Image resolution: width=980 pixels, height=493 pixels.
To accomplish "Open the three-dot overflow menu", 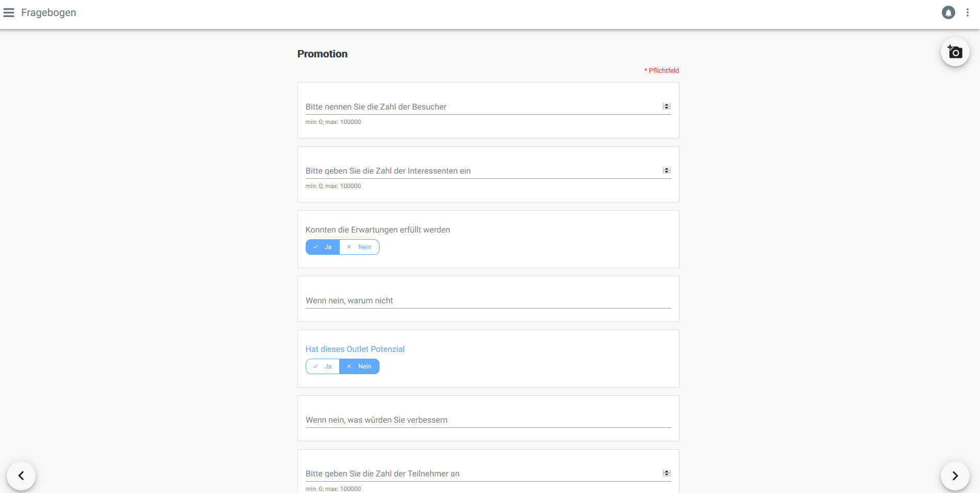I will (968, 12).
